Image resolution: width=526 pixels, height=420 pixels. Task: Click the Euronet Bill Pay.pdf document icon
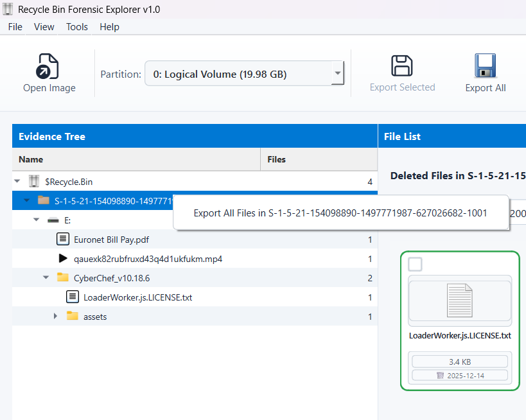click(63, 239)
